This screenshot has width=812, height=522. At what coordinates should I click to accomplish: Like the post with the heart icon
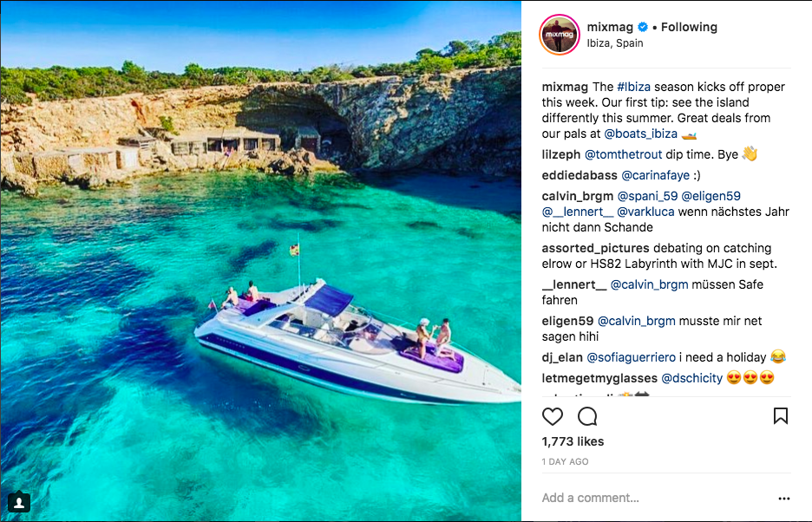click(x=552, y=416)
